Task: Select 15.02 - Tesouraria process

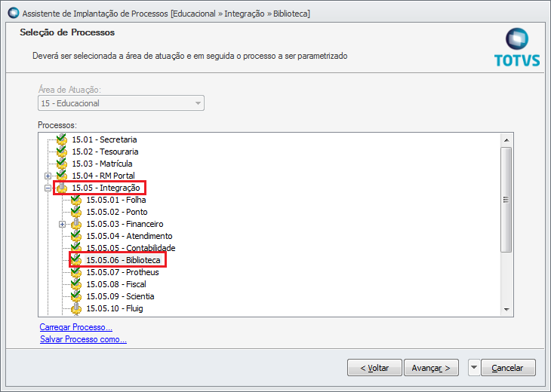Action: pos(105,152)
